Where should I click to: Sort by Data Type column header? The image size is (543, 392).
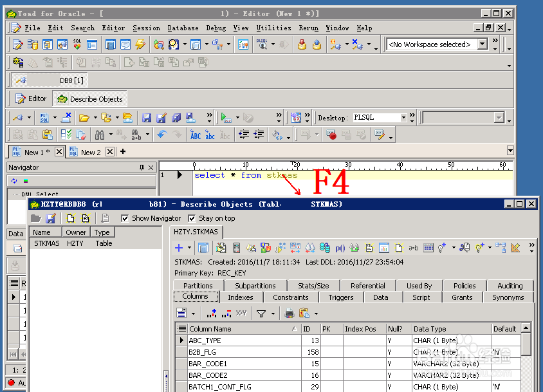pos(452,329)
